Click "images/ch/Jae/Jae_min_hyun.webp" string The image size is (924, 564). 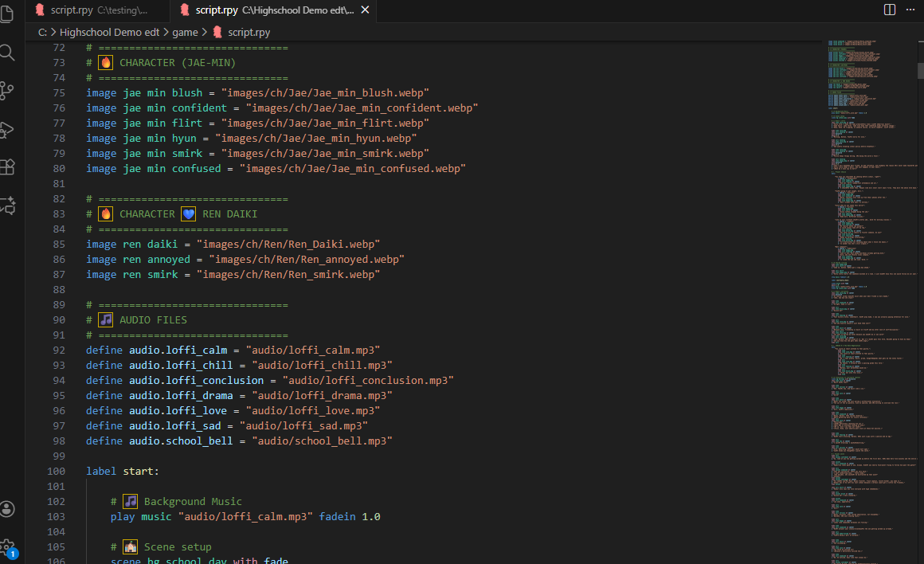pos(316,139)
